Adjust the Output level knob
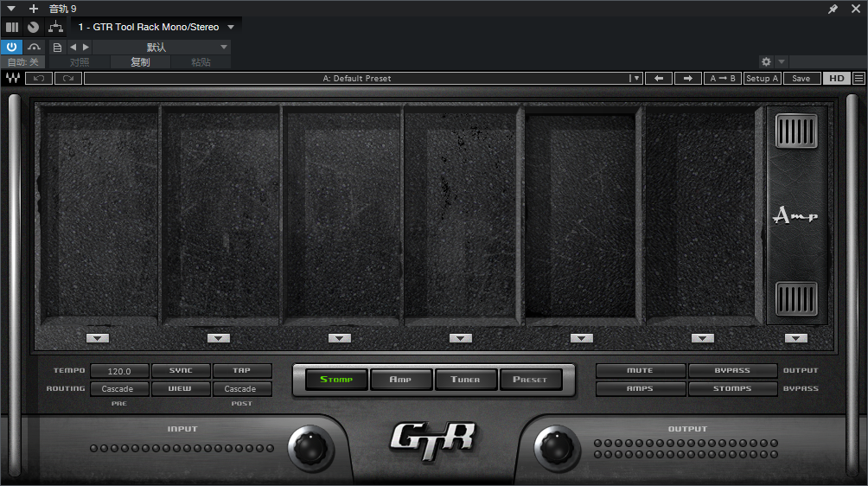Screen dimensions: 868x486 click(557, 448)
